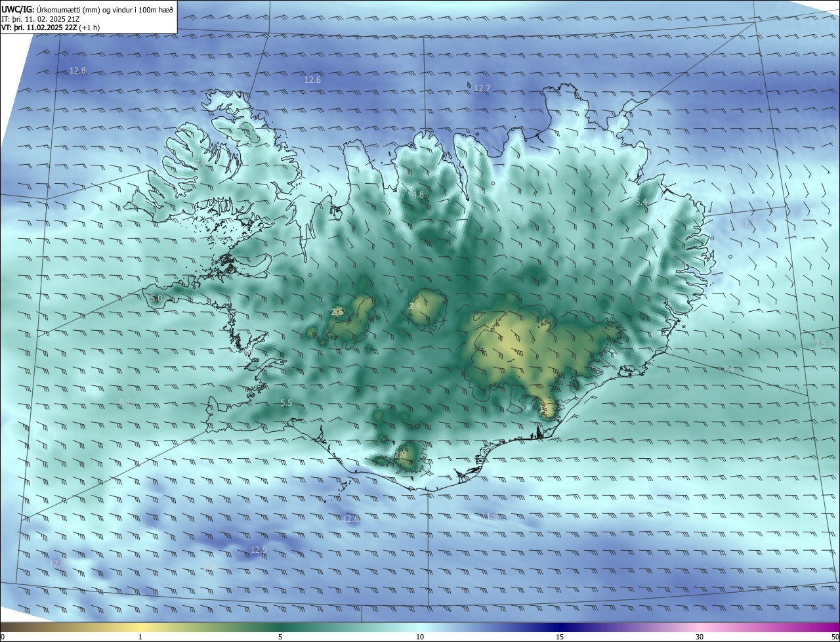Click the 5.4 value label on the map
The height and width of the screenshot is (642, 840).
click(641, 202)
